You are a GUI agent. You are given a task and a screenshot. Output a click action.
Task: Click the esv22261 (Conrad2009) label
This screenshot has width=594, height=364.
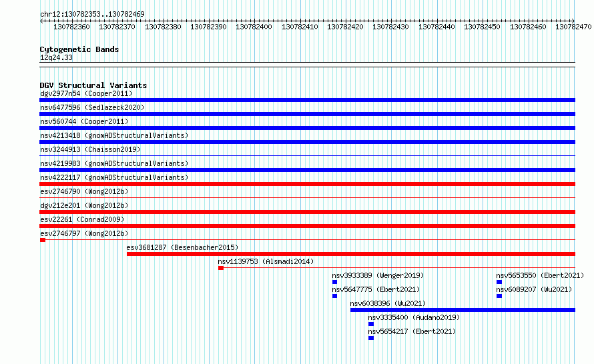(82, 219)
